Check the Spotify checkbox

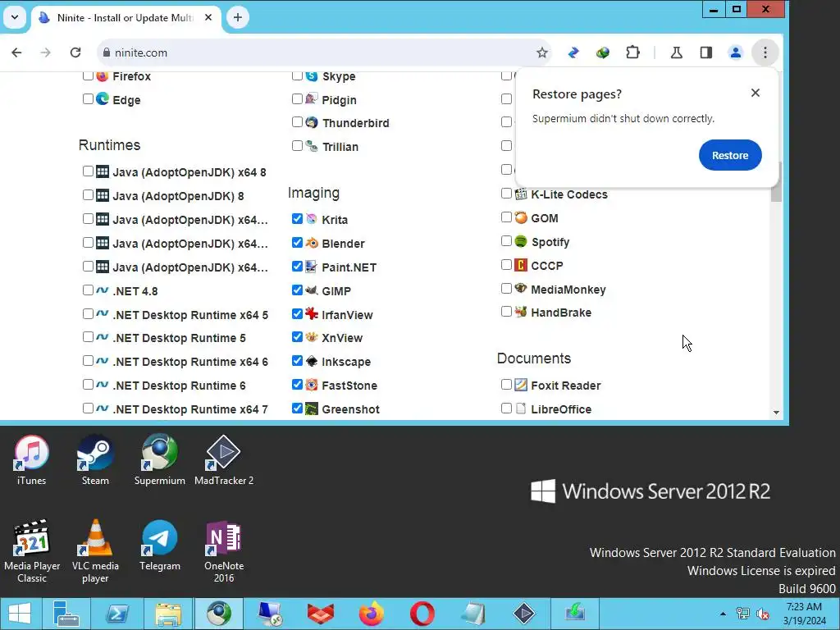[x=506, y=241]
